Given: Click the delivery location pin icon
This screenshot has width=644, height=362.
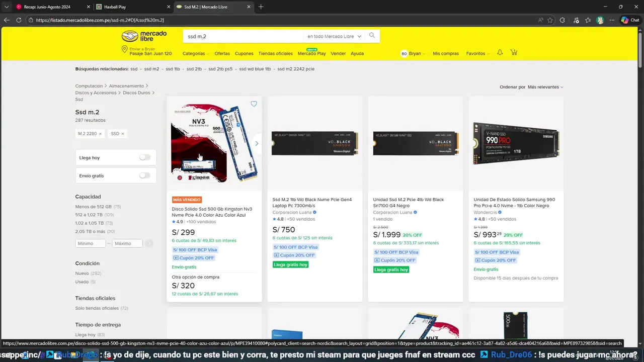Looking at the screenshot, I should pyautogui.click(x=124, y=50).
